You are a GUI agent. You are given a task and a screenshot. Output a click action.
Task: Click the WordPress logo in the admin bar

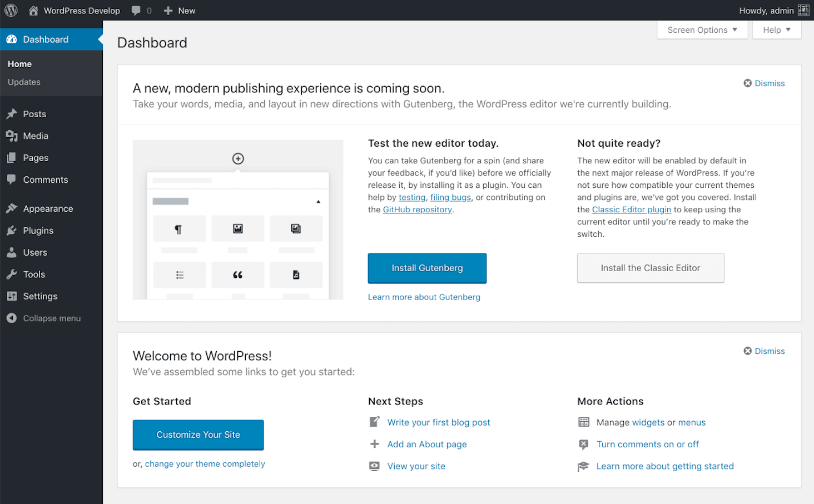(x=11, y=10)
